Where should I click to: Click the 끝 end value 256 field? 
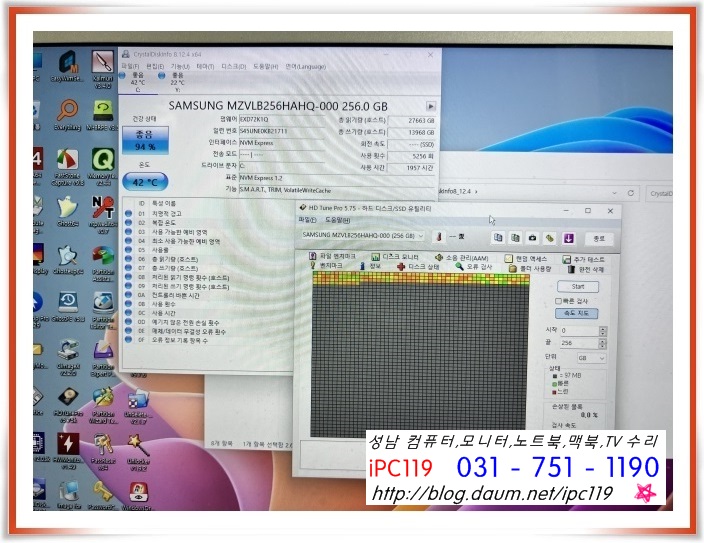(579, 343)
